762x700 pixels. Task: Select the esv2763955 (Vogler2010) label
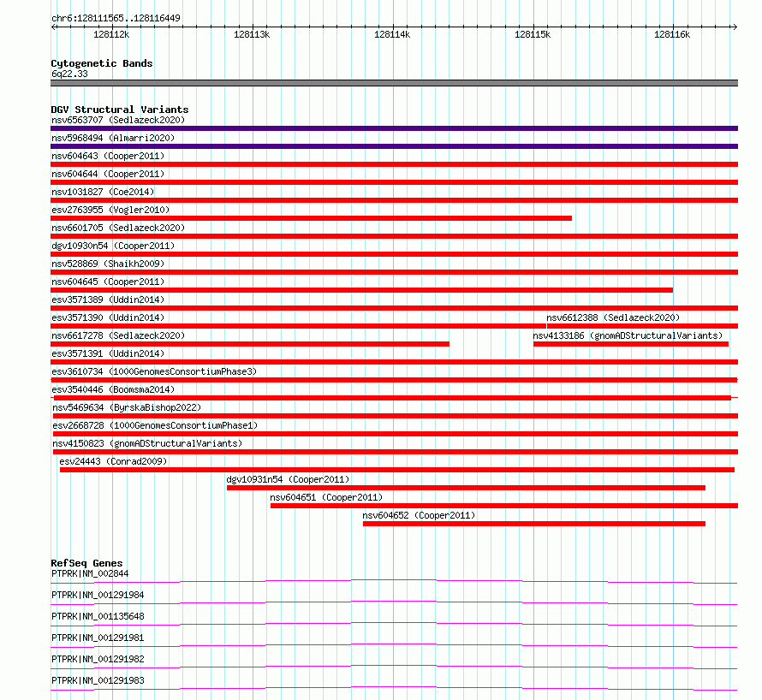[x=110, y=210]
